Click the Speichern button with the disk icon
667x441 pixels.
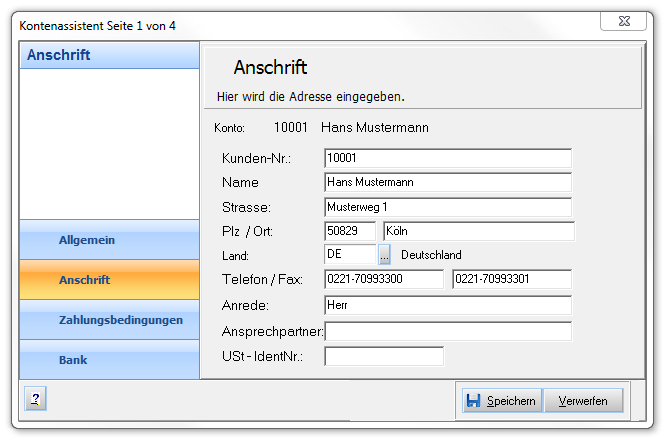point(501,401)
